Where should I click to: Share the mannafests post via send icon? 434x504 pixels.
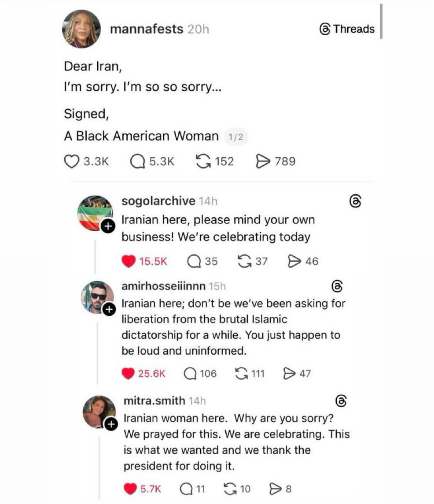[262, 161]
